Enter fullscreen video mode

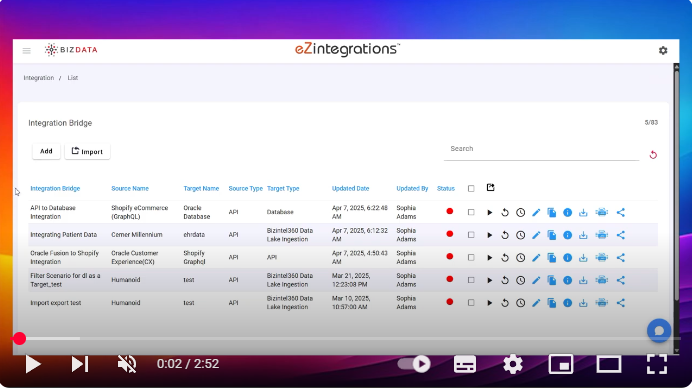click(x=657, y=364)
